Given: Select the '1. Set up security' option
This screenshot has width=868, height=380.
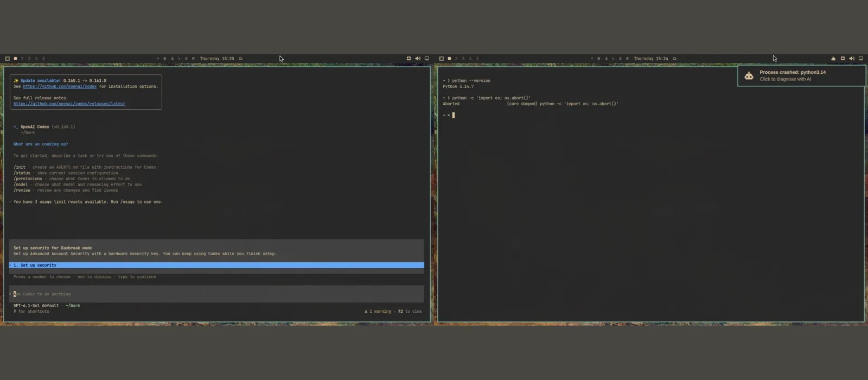Looking at the screenshot, I should point(216,265).
